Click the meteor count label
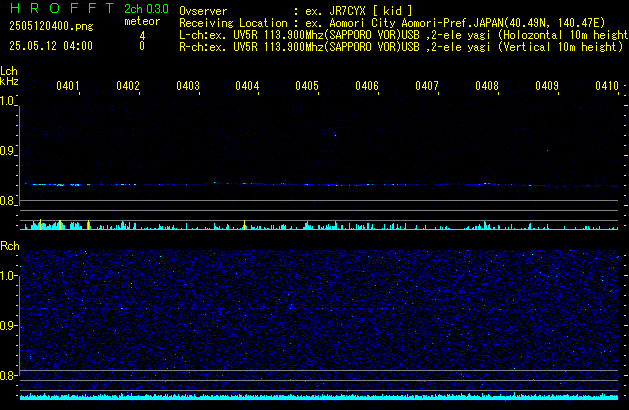 click(142, 21)
